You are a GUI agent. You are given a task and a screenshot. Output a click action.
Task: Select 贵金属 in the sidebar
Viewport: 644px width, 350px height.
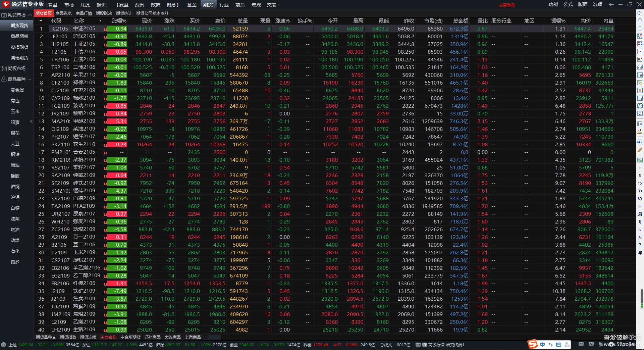[17, 90]
